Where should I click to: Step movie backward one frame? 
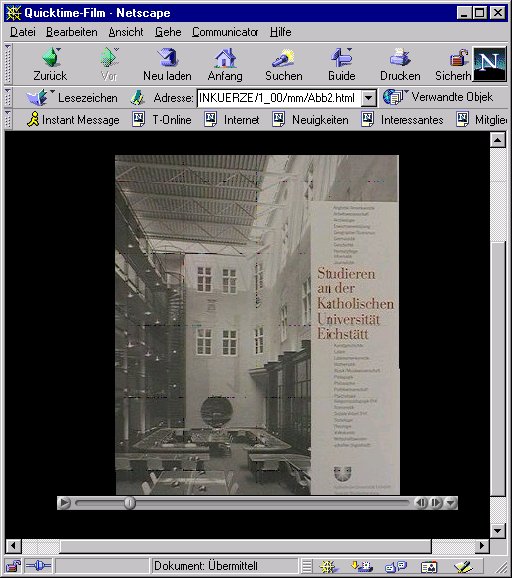tap(421, 503)
